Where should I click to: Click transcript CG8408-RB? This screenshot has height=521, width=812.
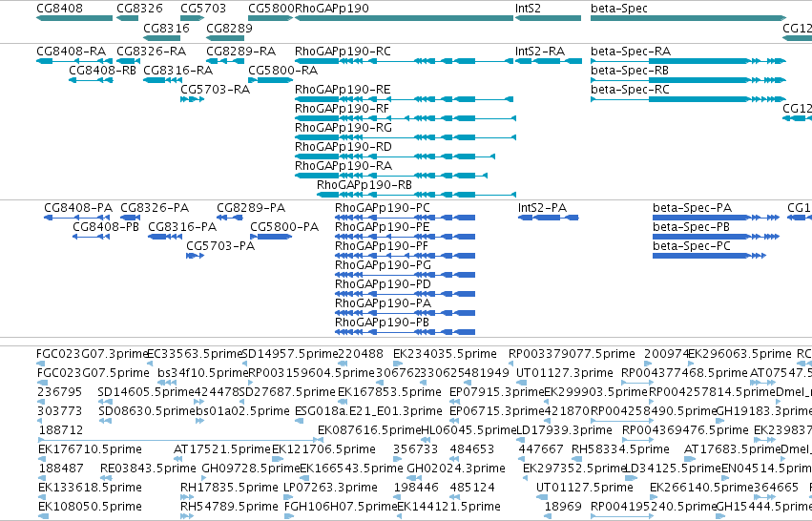pos(91,80)
